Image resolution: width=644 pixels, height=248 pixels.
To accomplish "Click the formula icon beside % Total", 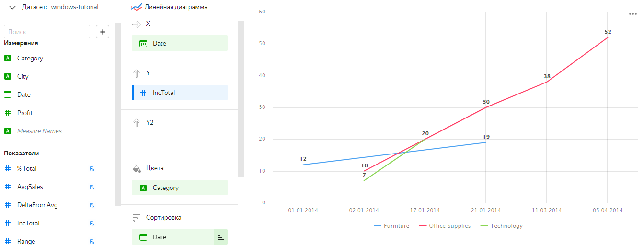I will click(92, 169).
